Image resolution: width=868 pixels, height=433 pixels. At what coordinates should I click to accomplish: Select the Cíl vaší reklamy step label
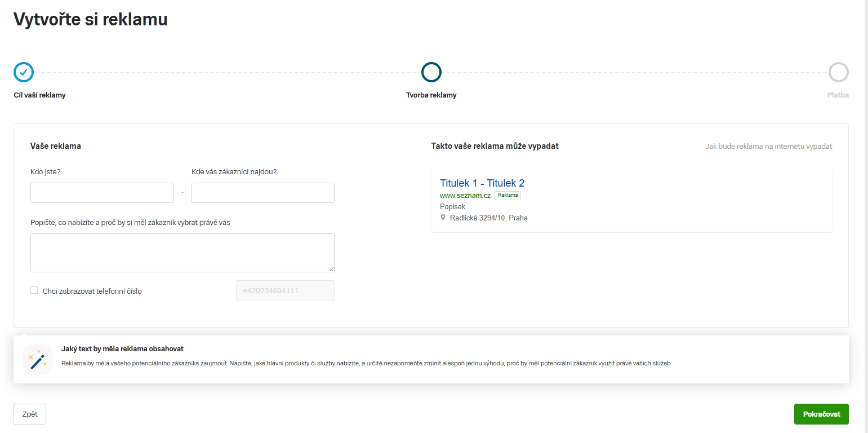tap(39, 95)
